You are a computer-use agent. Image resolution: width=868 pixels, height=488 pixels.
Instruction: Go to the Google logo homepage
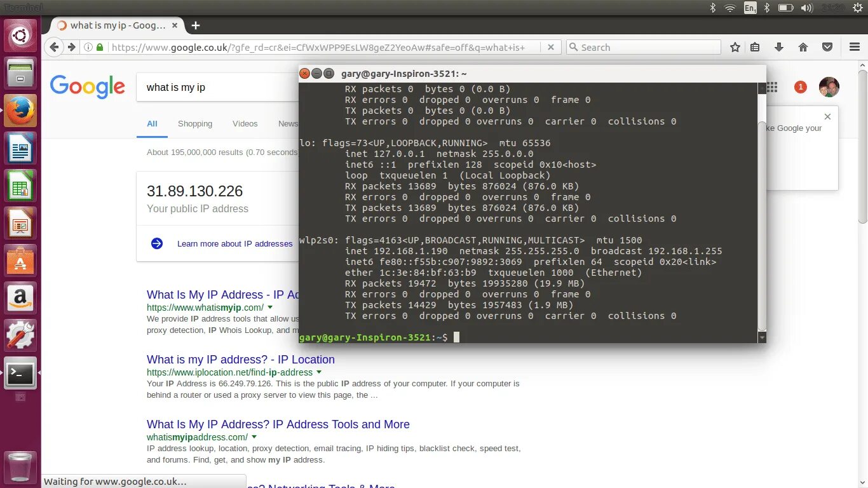88,87
